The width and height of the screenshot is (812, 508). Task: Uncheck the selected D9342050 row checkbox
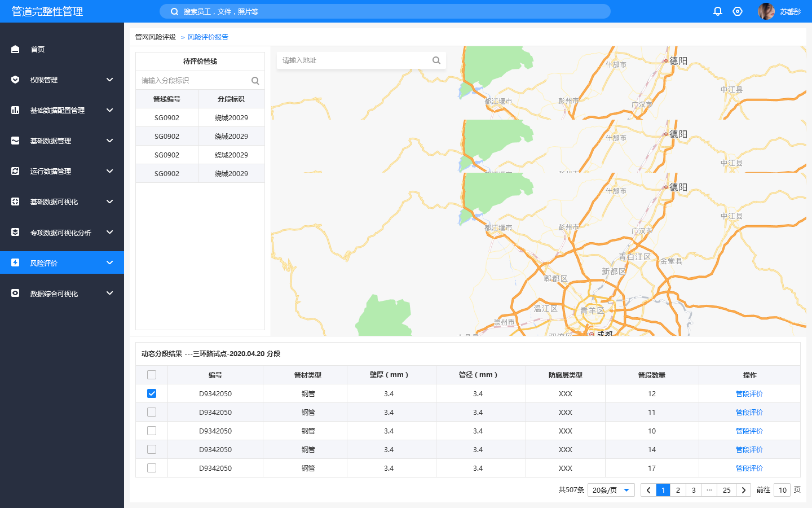151,393
